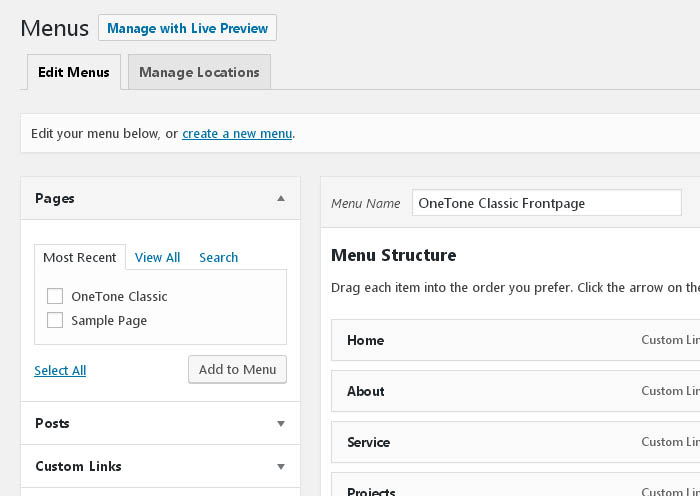Follow the create a new menu link

237,133
